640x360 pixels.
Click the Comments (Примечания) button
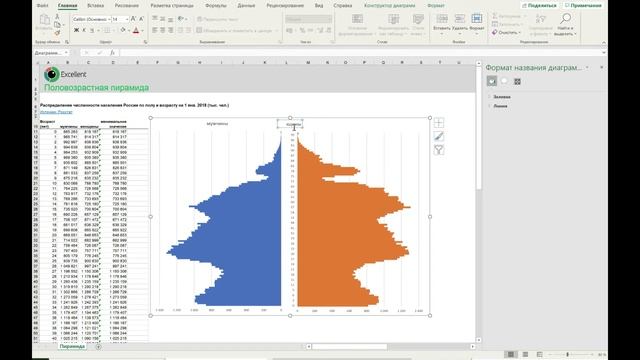coord(583,5)
